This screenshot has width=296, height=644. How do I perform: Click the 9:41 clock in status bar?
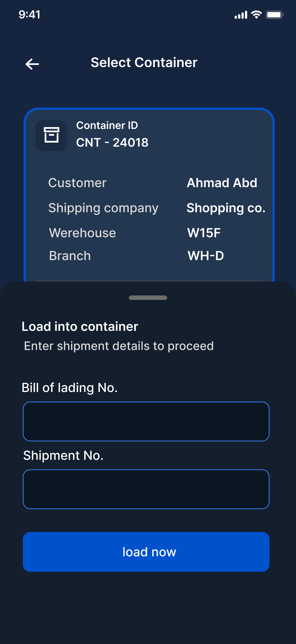(29, 15)
